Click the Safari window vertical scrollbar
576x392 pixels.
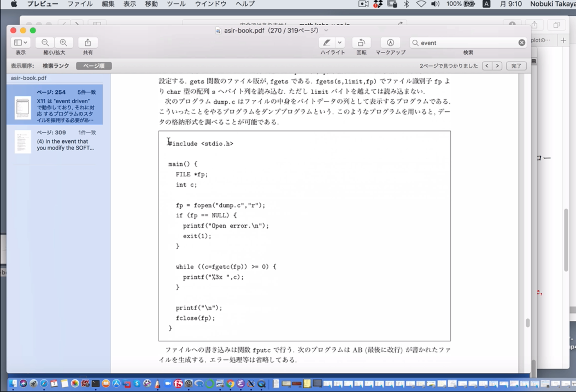[566, 240]
